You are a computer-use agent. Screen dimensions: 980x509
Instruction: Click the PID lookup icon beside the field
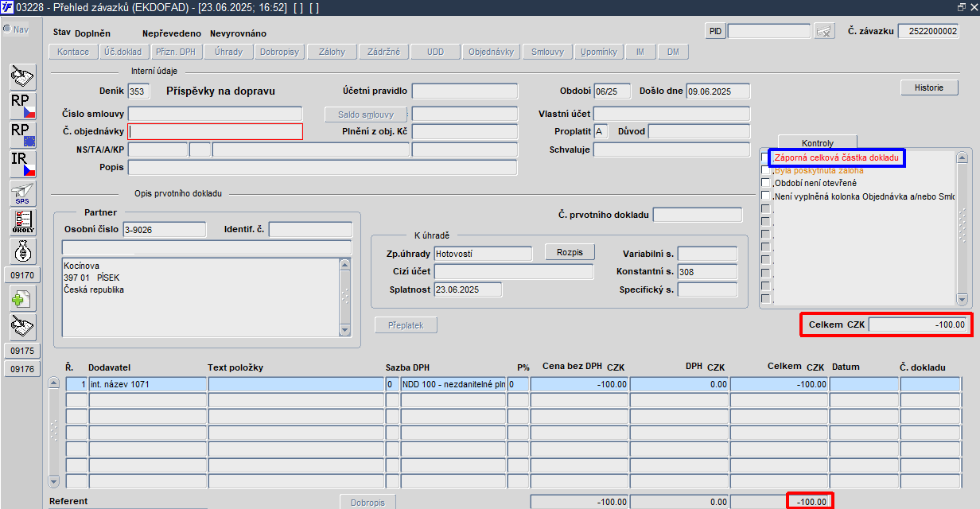pos(823,31)
